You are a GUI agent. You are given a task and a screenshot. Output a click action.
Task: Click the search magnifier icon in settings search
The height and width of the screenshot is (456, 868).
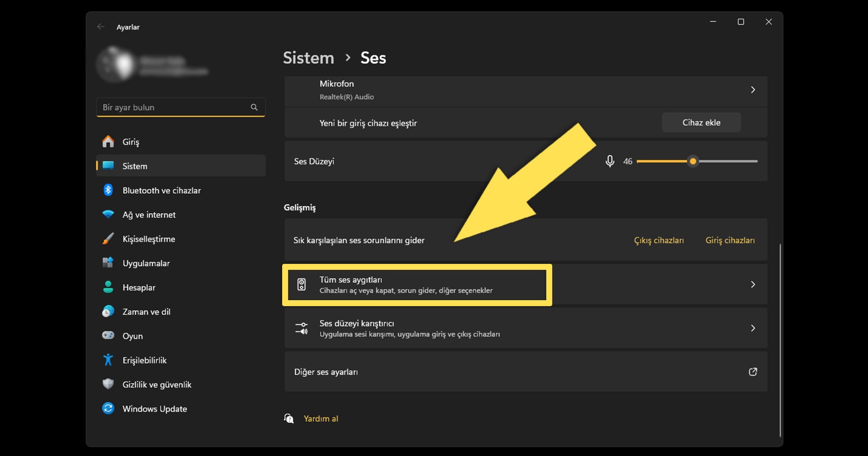(x=254, y=107)
